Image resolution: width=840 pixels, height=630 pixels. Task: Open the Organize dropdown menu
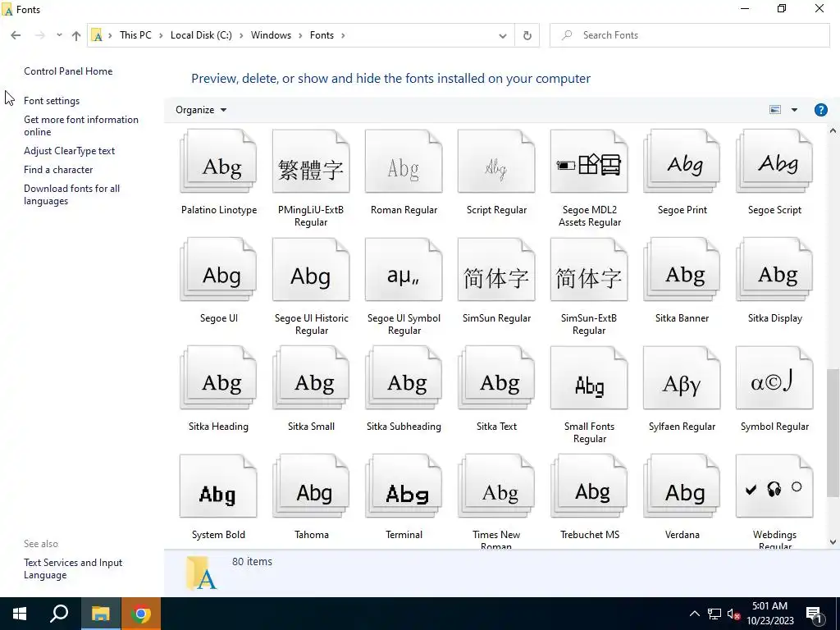pos(201,110)
